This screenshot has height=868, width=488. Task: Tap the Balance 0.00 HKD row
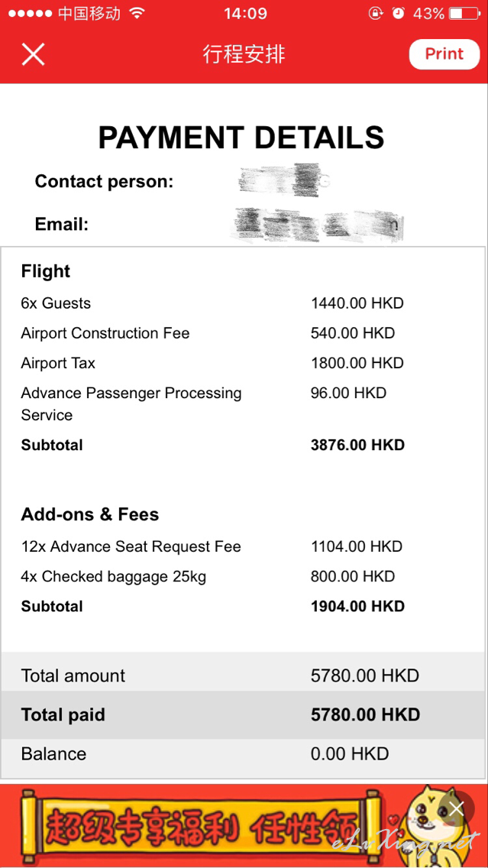tap(244, 754)
